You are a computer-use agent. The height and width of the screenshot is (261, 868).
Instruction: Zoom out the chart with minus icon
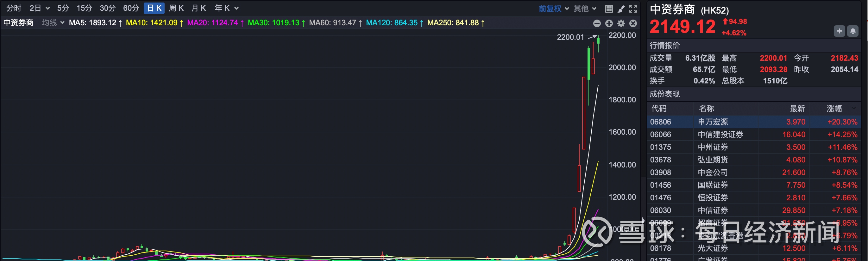(597, 23)
